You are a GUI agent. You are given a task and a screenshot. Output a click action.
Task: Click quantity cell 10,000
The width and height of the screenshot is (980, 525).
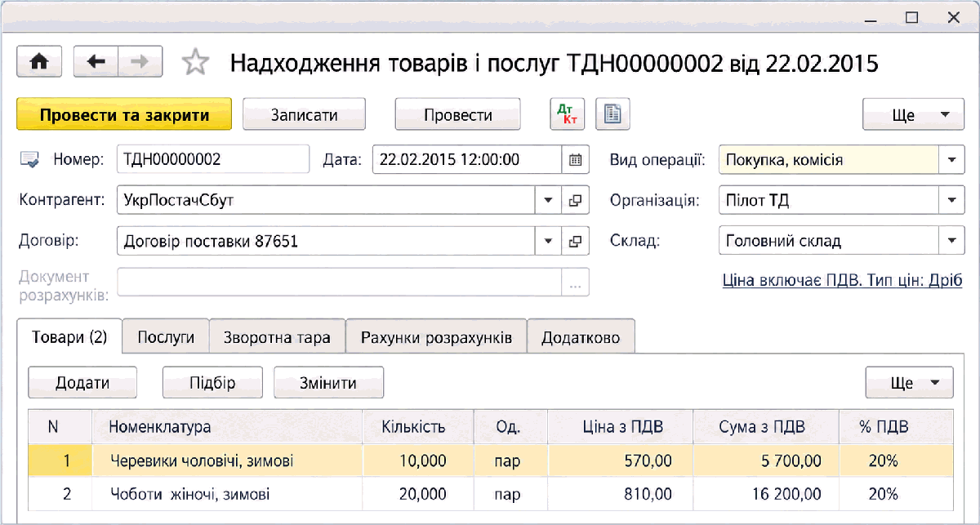point(418,460)
